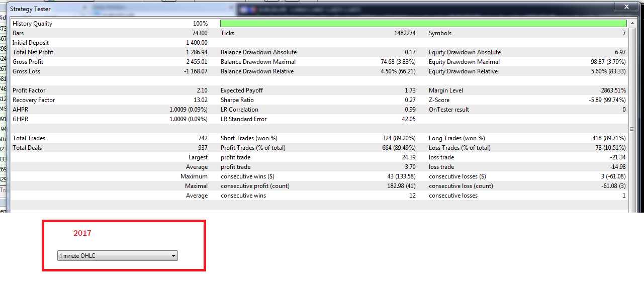Click the Strategy Tester window title
Image resolution: width=644 pixels, height=281 pixels.
point(31,9)
